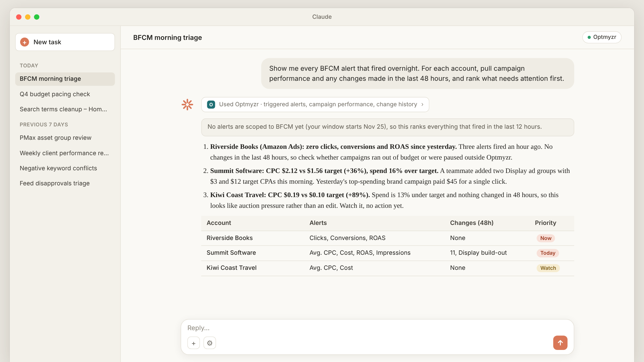The image size is (644, 362).
Task: Click the green dot on the Optmyzr connector
Action: click(589, 37)
